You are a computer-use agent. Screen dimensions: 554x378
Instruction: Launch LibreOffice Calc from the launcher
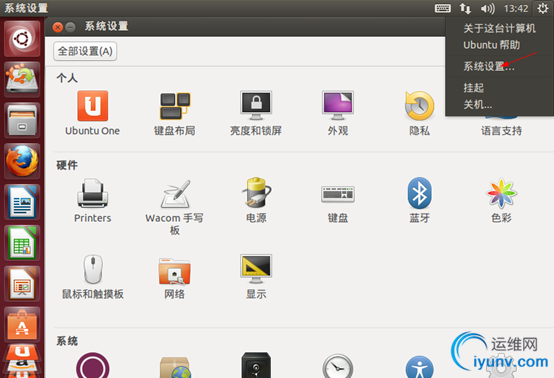tap(22, 243)
